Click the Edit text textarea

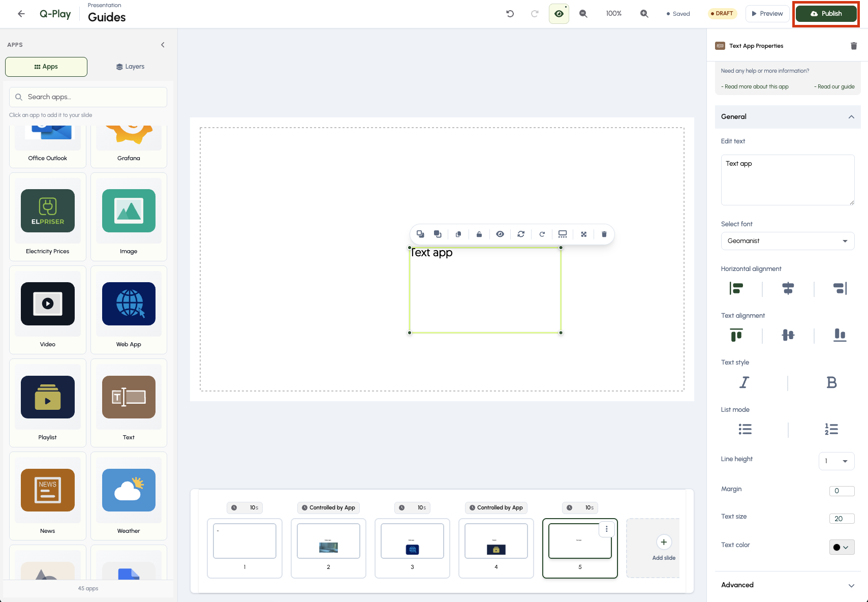pos(788,180)
